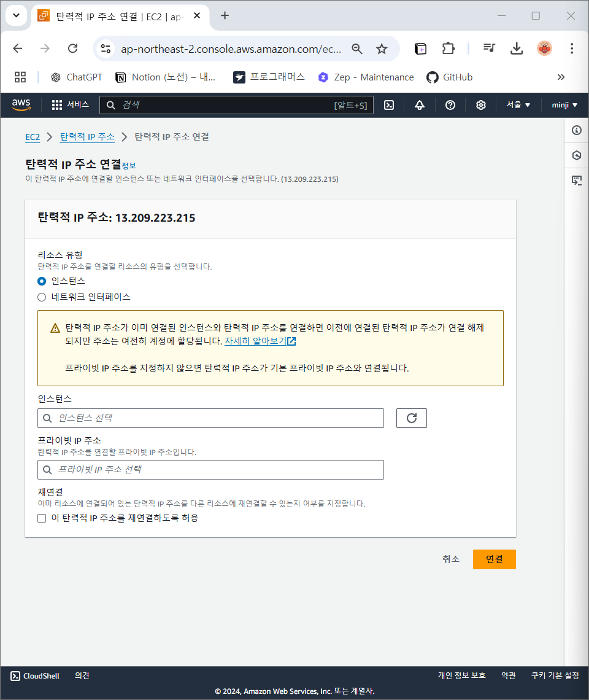This screenshot has width=589, height=700.
Task: Open 개인 정보 보호 footer link
Action: (x=461, y=676)
